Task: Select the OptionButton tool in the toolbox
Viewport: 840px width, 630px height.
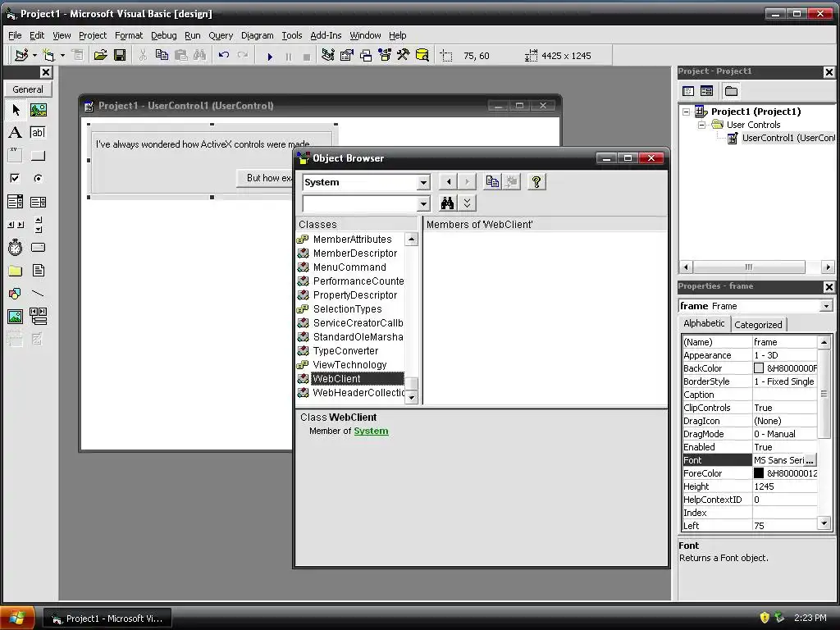Action: pos(38,178)
